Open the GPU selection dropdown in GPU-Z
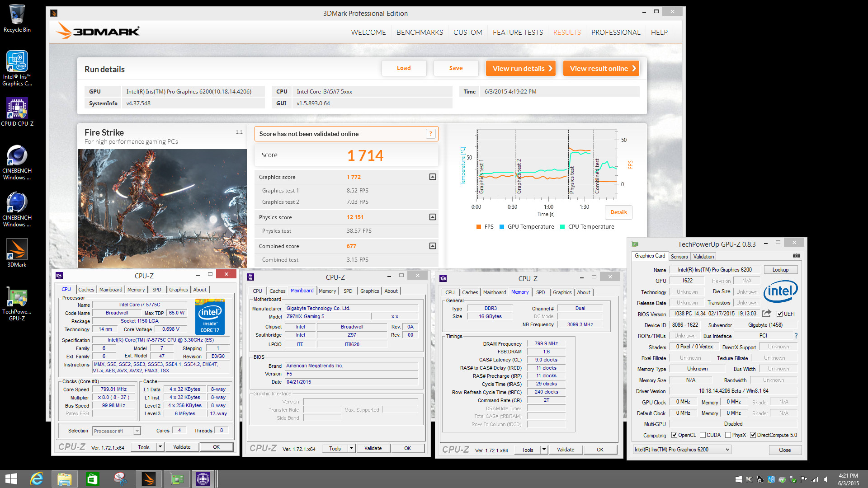The width and height of the screenshot is (868, 488). click(727, 450)
